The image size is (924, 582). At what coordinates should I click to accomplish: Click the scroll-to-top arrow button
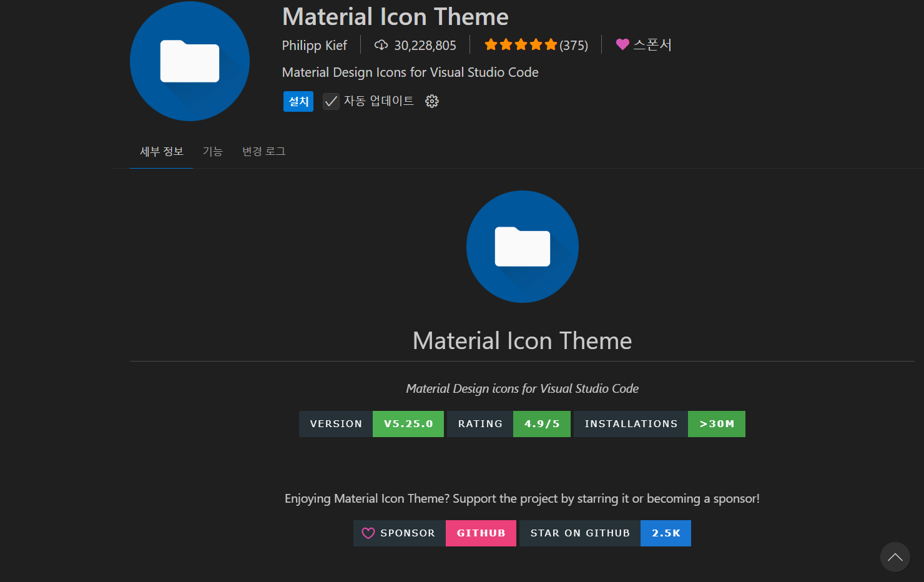pyautogui.click(x=895, y=557)
